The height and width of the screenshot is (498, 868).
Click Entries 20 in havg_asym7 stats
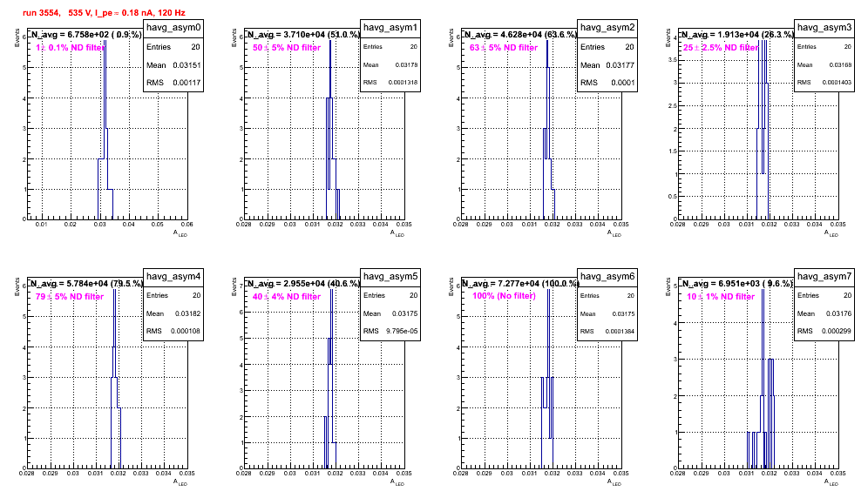[x=824, y=295]
